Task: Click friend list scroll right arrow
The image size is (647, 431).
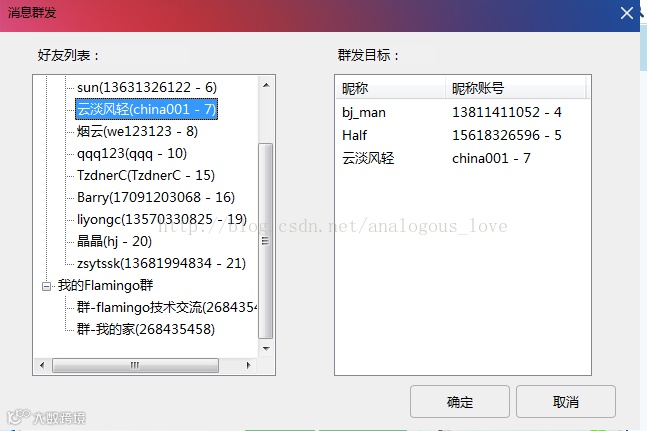Action: point(248,365)
